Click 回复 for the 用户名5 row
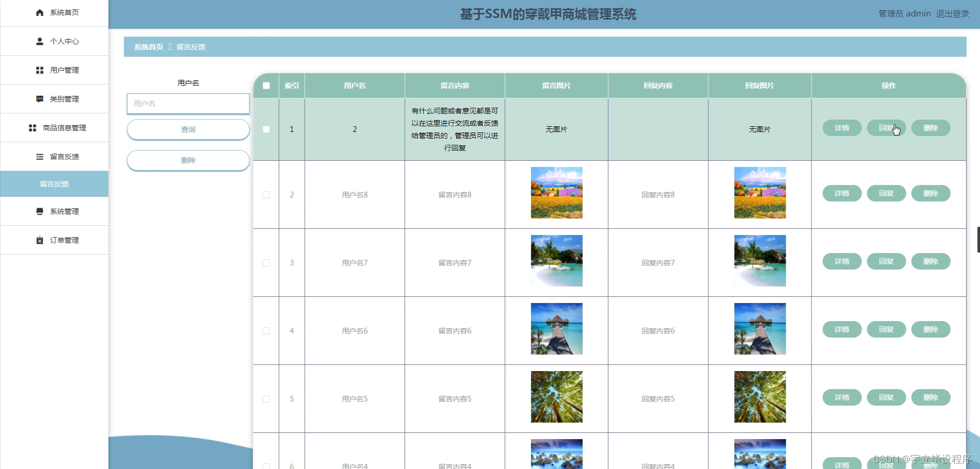980x469 pixels. (x=886, y=397)
